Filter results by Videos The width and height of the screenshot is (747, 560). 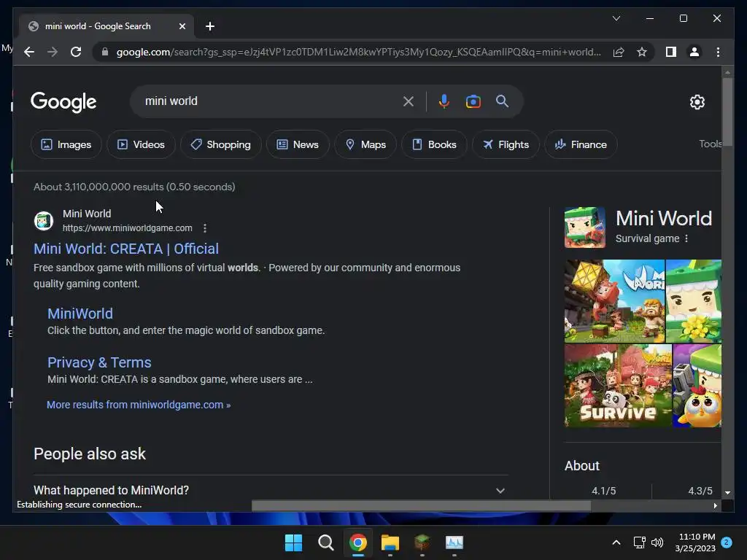coord(141,144)
